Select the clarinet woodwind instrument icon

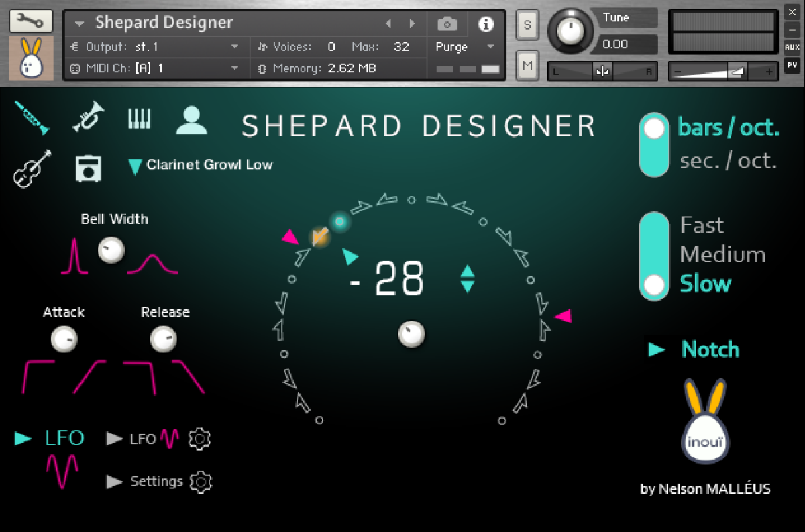[32, 118]
